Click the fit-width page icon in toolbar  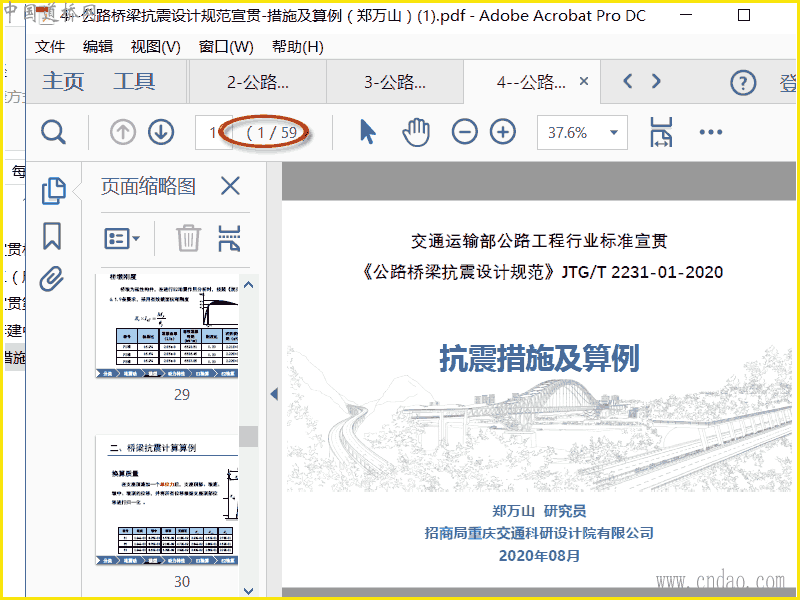(661, 132)
